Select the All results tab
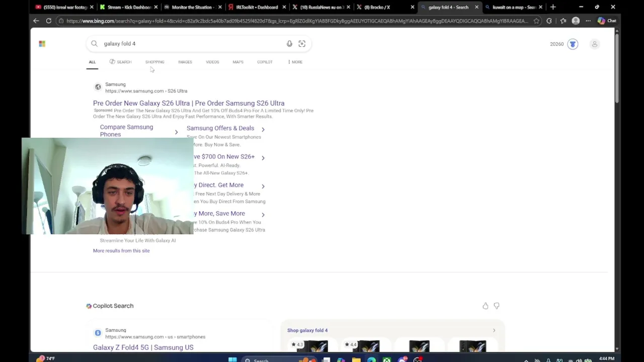644x362 pixels. (92, 62)
